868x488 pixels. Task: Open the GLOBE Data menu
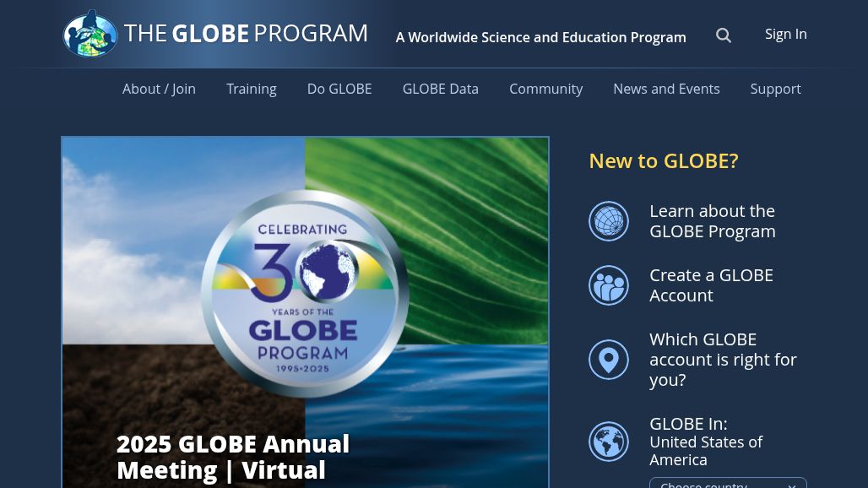coord(441,89)
